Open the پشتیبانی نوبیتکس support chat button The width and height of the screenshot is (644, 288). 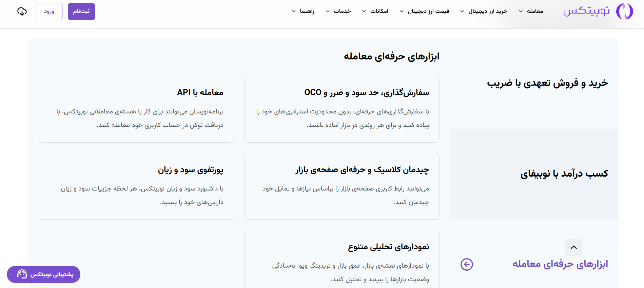pyautogui.click(x=43, y=274)
